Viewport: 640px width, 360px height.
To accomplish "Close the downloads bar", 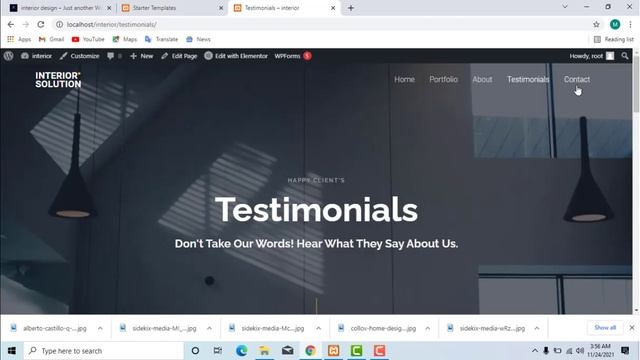I will (632, 328).
